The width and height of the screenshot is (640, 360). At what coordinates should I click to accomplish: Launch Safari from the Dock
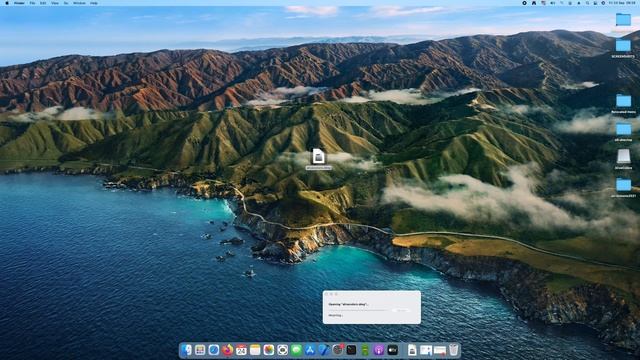point(214,350)
